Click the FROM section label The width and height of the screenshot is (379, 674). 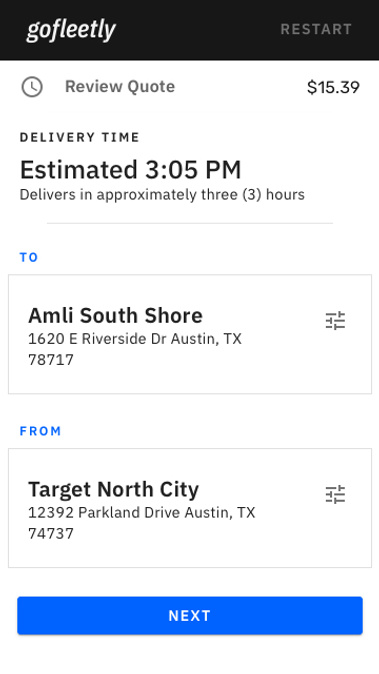click(40, 431)
